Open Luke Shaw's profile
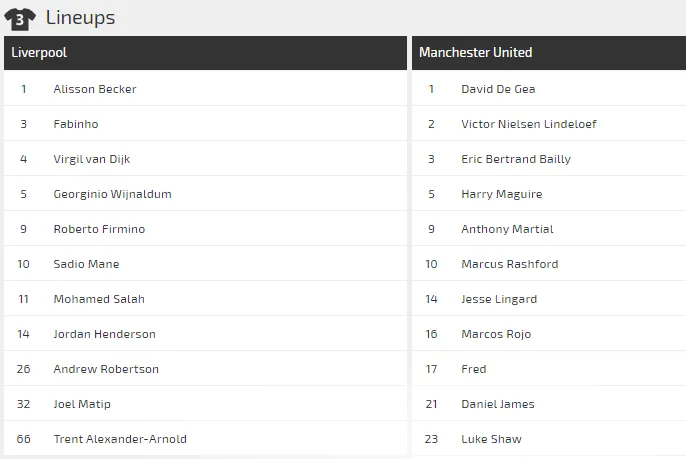The height and width of the screenshot is (459, 686). (x=491, y=439)
